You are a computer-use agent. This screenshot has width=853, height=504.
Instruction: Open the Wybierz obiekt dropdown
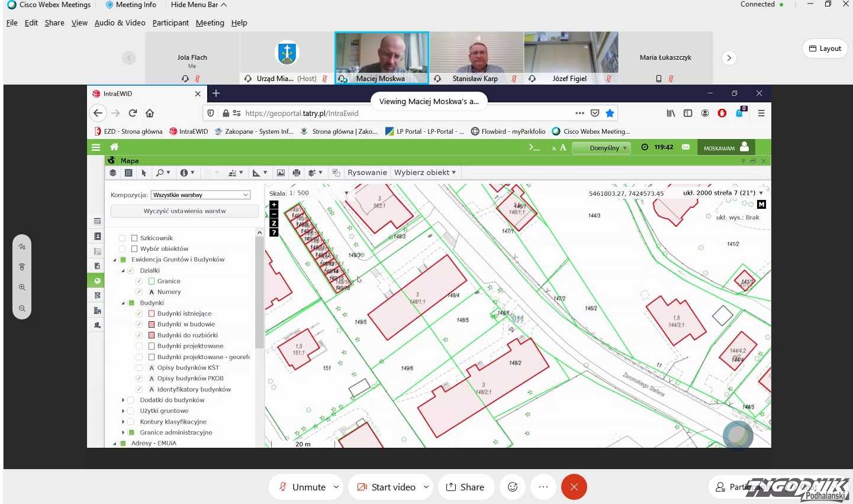click(x=425, y=173)
